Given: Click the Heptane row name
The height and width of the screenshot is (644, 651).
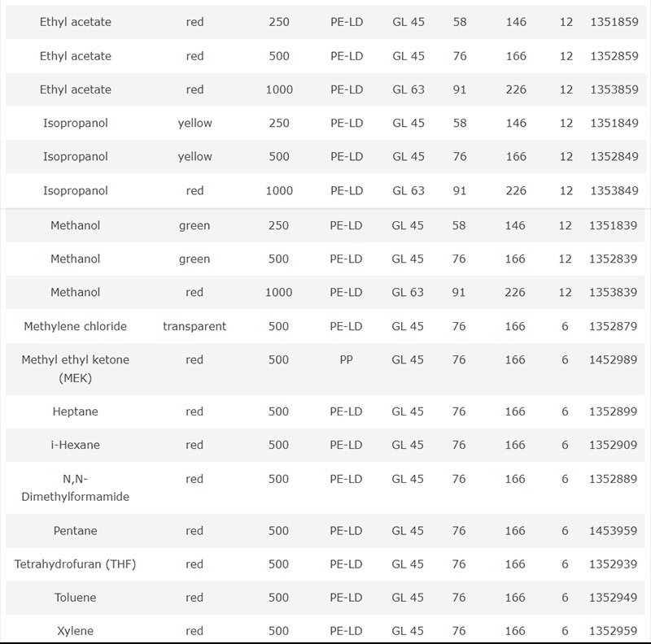Looking at the screenshot, I should (75, 411).
